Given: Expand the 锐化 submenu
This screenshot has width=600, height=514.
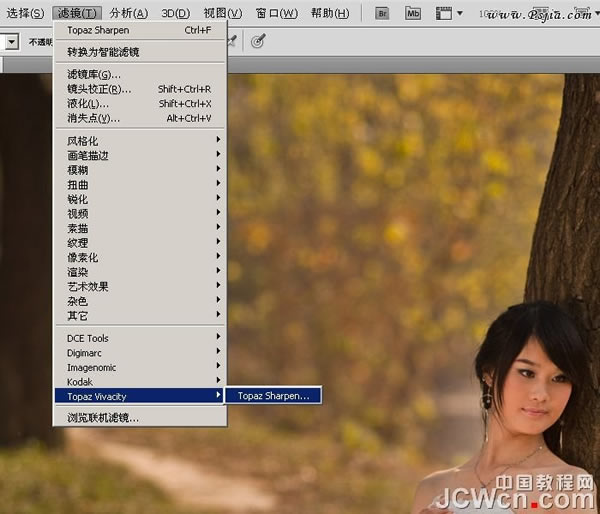Looking at the screenshot, I should tap(139, 199).
